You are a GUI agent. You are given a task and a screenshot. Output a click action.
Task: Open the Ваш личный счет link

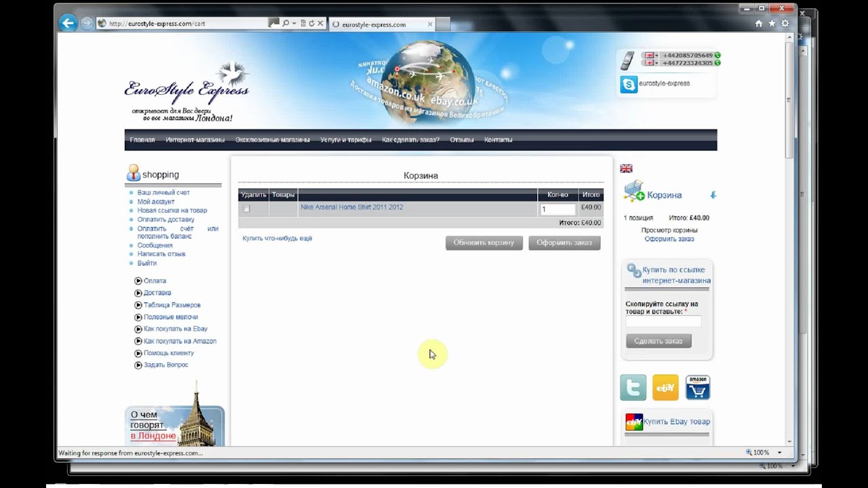coord(163,192)
